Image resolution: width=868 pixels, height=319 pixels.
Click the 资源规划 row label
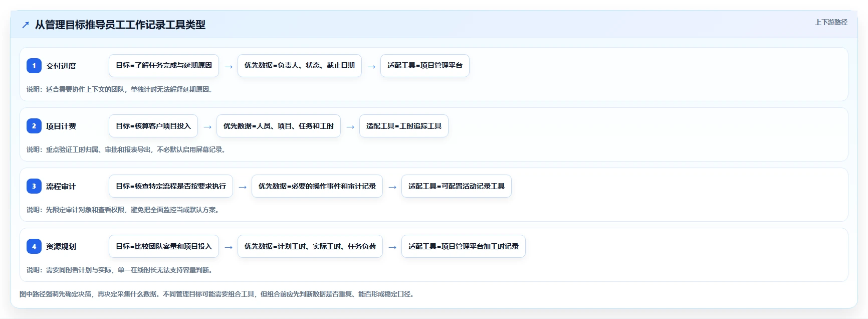61,247
